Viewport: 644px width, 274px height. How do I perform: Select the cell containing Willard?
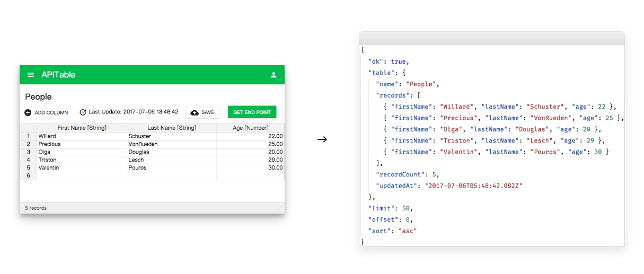pyautogui.click(x=82, y=136)
